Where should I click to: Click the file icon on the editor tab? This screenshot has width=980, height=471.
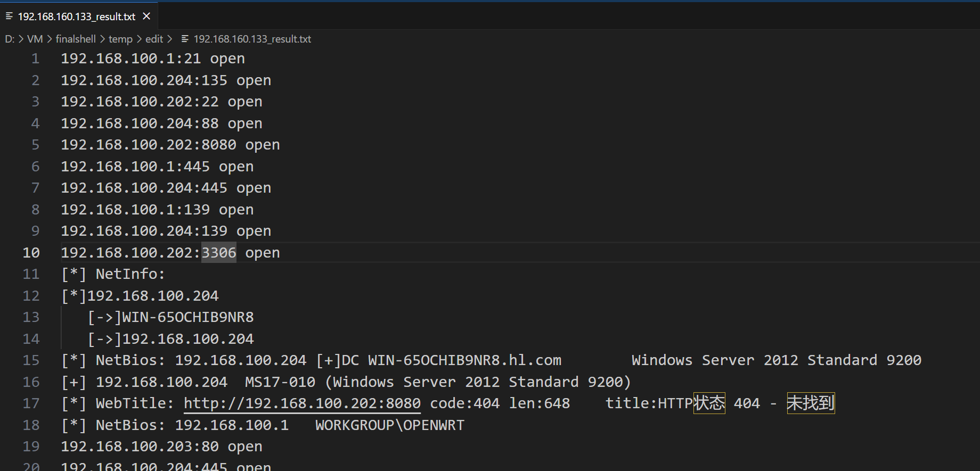pyautogui.click(x=9, y=16)
